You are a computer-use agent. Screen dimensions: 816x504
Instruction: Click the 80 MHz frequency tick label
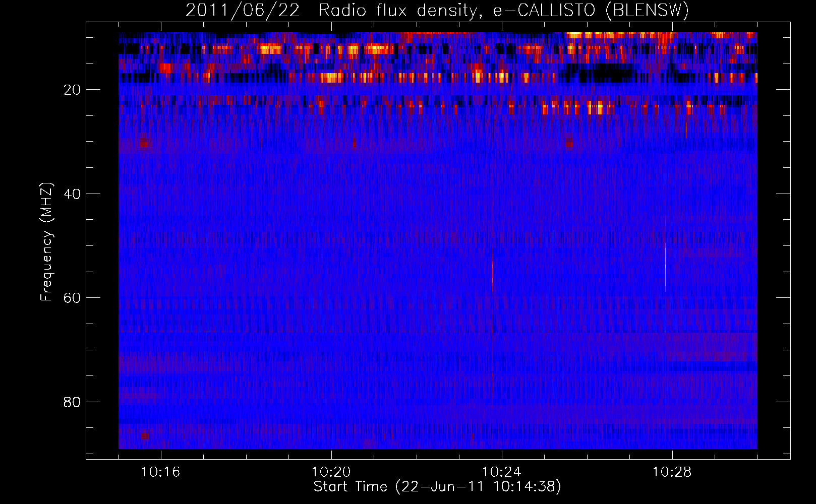[x=73, y=402]
